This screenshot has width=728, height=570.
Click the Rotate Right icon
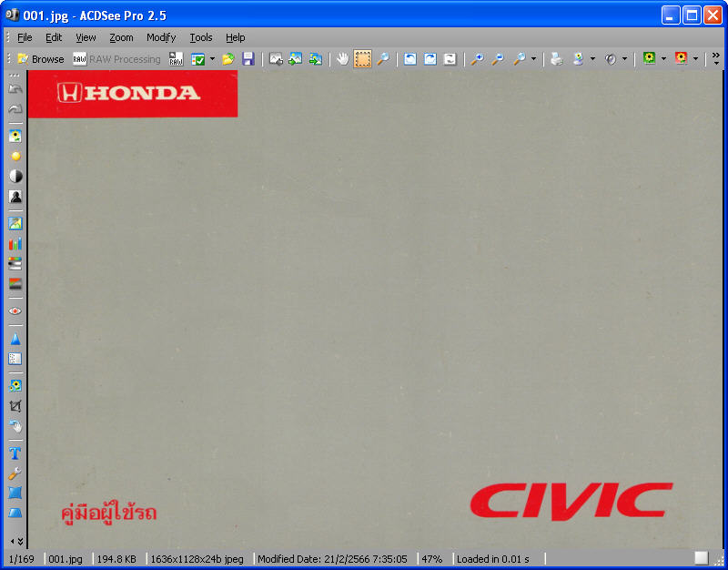(430, 59)
